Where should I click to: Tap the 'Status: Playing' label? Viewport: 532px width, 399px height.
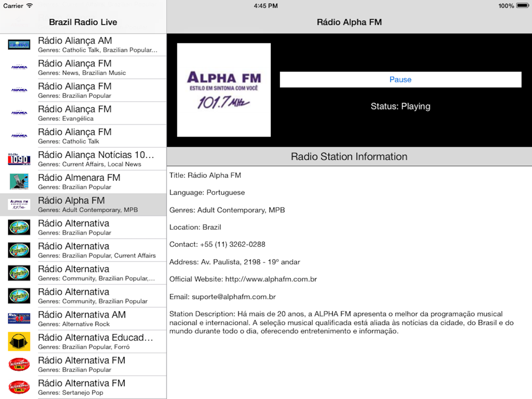coord(401,106)
